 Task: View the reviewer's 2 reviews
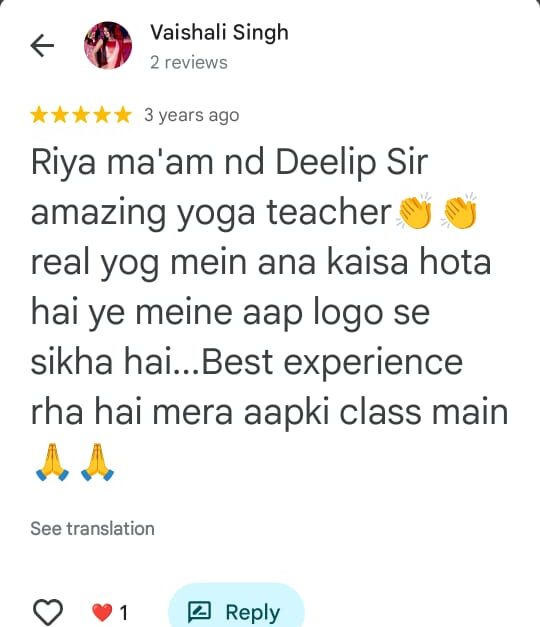tap(189, 63)
